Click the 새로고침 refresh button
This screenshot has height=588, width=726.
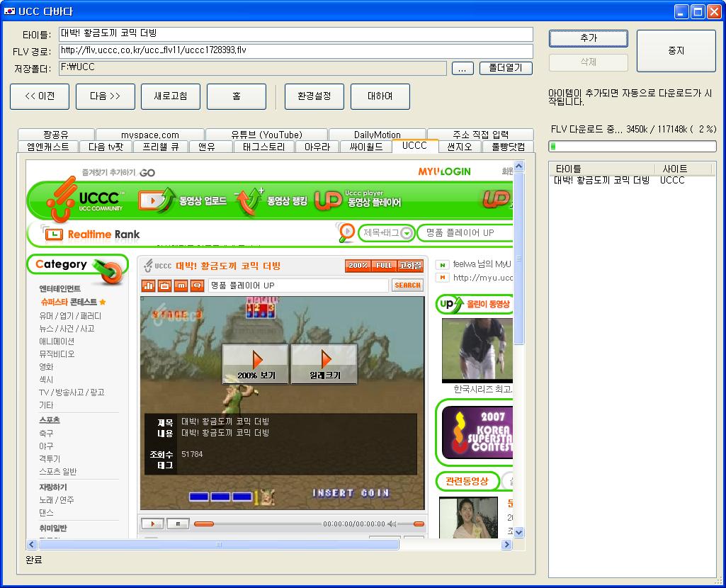(171, 96)
